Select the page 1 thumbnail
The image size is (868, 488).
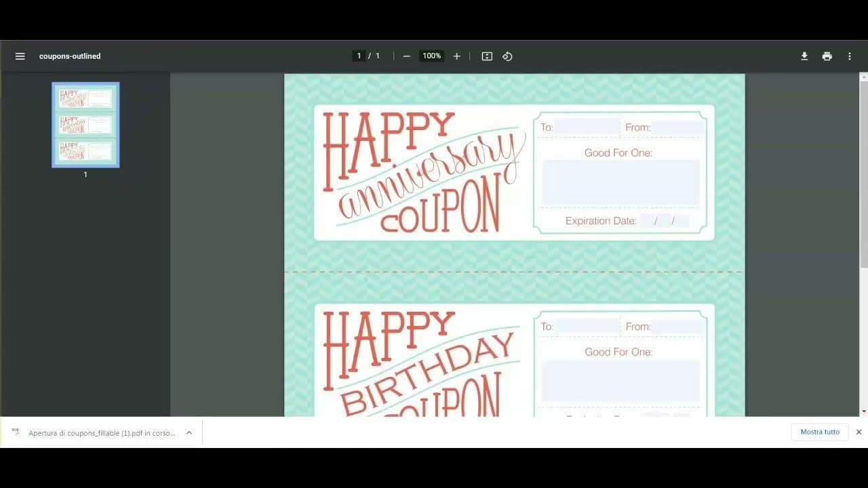click(85, 125)
